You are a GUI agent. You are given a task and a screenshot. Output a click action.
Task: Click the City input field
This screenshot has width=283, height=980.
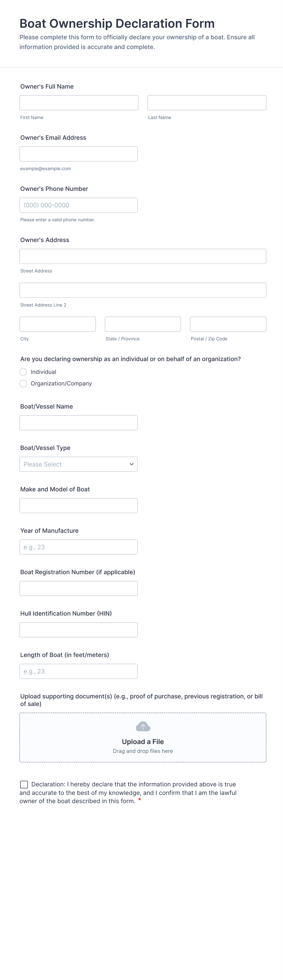(58, 324)
